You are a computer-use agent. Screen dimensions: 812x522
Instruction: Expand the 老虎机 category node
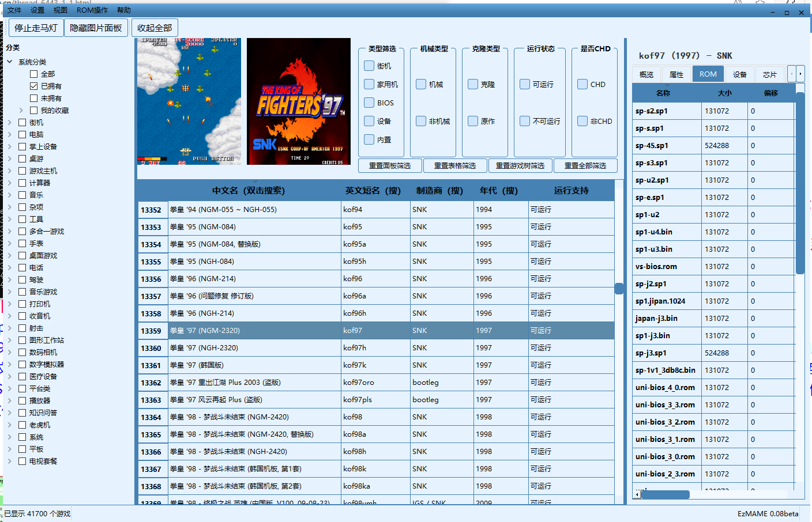[10, 425]
